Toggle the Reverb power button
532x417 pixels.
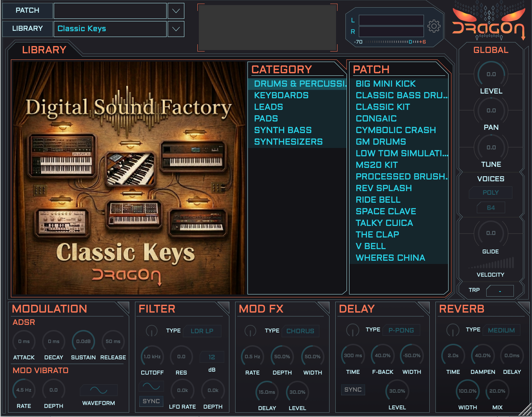[x=453, y=330]
